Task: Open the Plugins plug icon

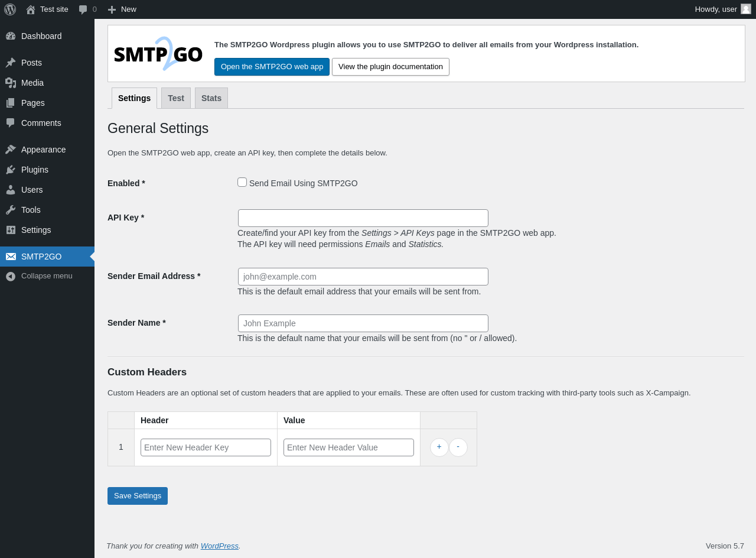Action: (x=11, y=170)
